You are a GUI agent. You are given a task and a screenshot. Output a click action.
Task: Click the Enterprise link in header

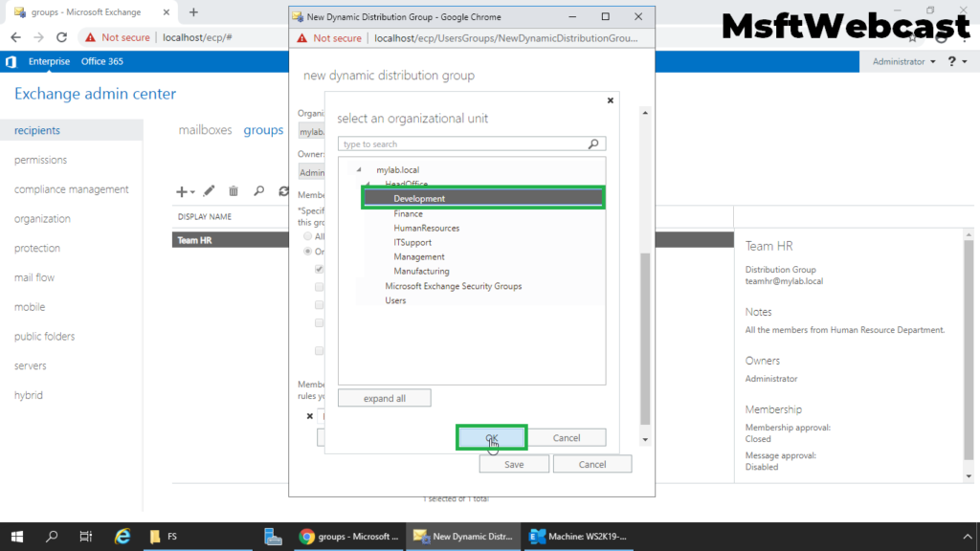pos(49,62)
